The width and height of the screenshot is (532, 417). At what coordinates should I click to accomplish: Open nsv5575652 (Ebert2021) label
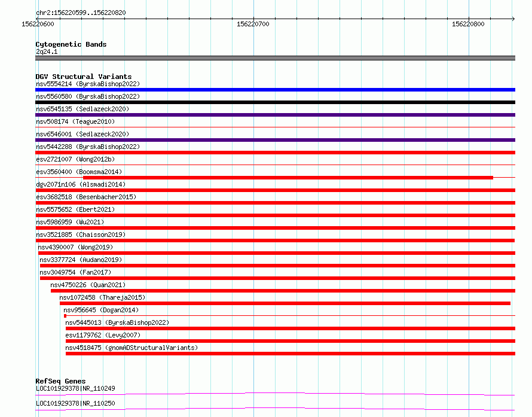75,209
